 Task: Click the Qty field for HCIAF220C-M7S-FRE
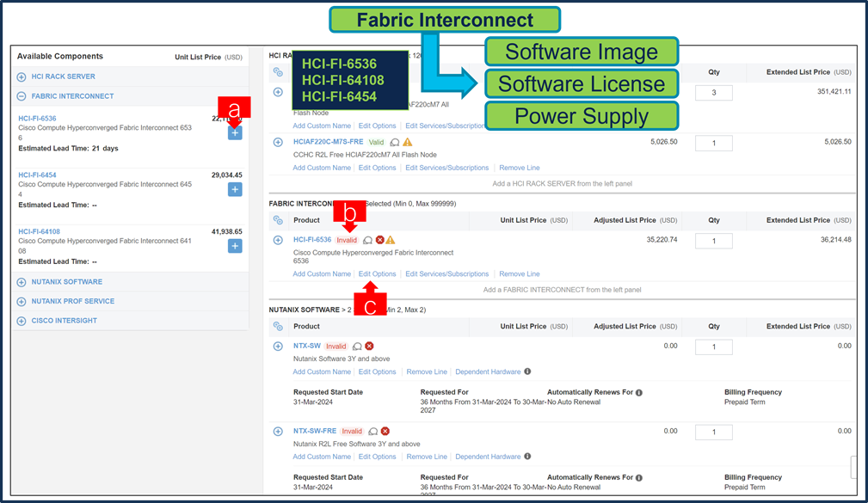pyautogui.click(x=713, y=143)
